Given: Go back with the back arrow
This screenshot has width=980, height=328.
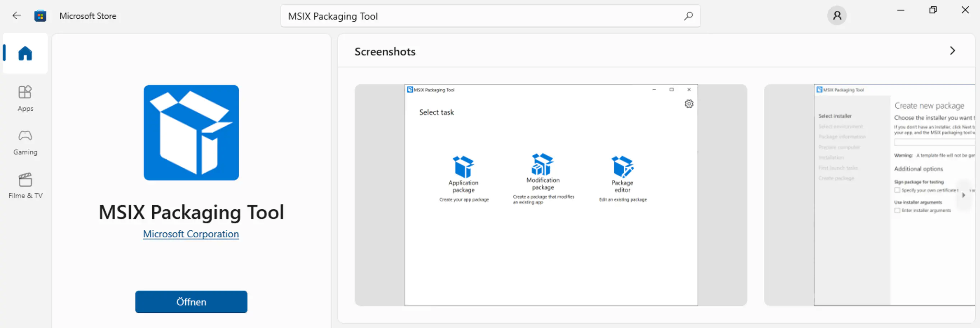Looking at the screenshot, I should click(x=17, y=15).
